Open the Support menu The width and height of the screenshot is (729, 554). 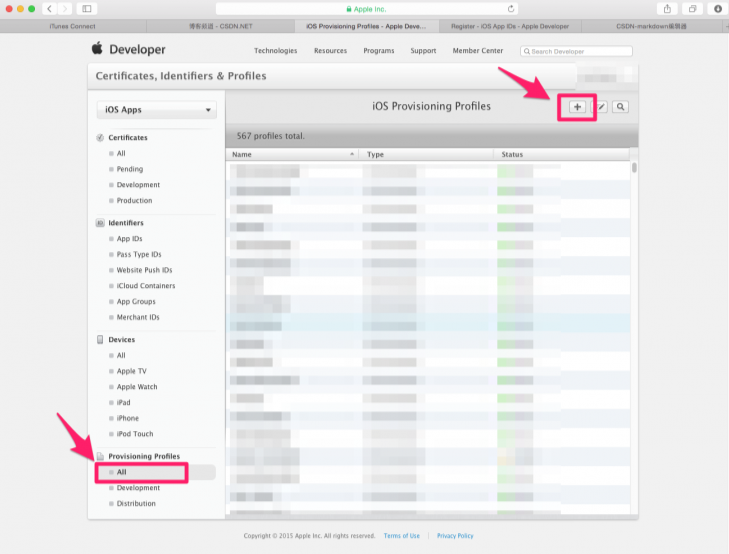point(423,51)
